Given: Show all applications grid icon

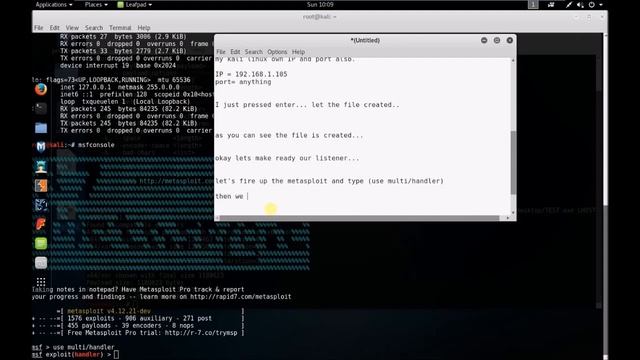Looking at the screenshot, I should click(x=41, y=282).
